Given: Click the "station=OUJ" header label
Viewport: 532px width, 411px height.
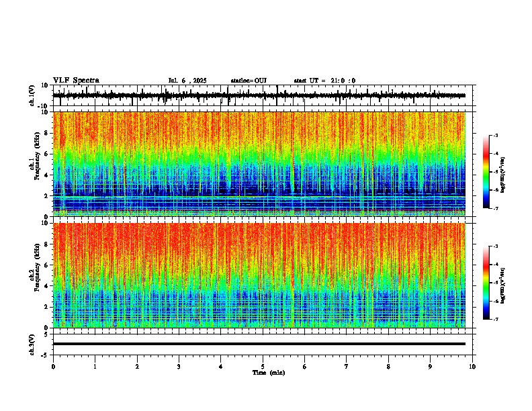Looking at the screenshot, I should coord(249,81).
